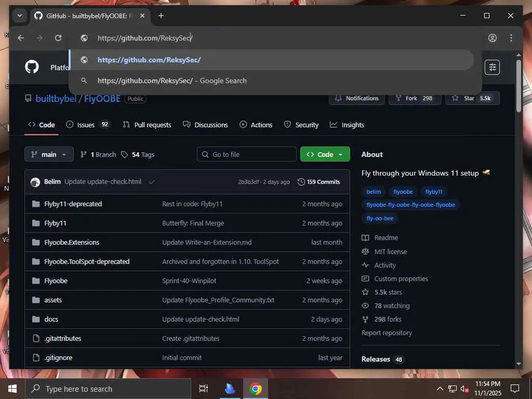Open the Releases 48 section
This screenshot has height=399, width=532.
[383, 360]
